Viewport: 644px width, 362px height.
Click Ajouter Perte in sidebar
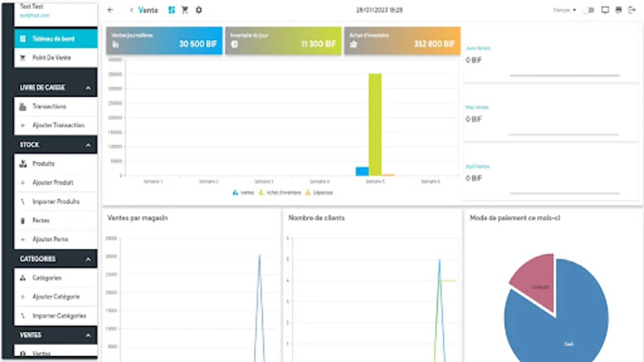[x=56, y=239]
